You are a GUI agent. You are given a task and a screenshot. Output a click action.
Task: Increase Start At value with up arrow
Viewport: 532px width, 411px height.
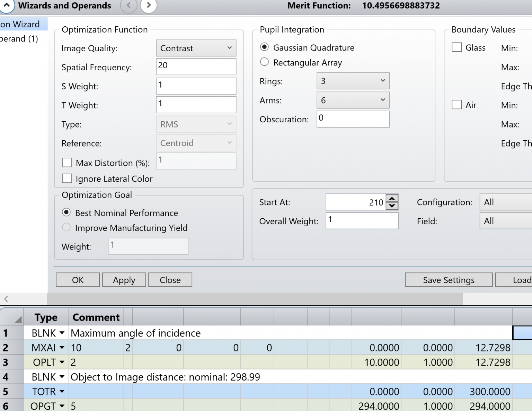tap(392, 199)
